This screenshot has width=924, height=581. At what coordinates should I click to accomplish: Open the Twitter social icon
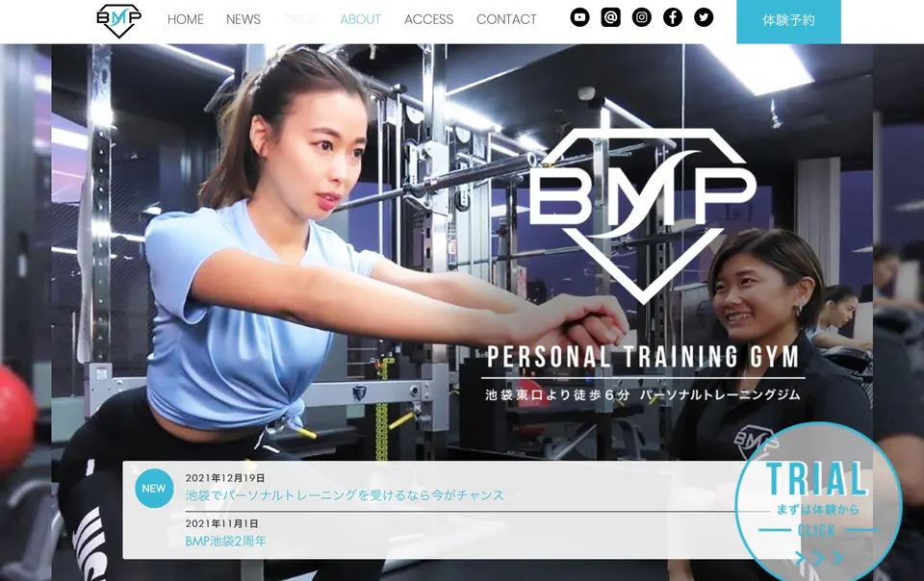704,17
